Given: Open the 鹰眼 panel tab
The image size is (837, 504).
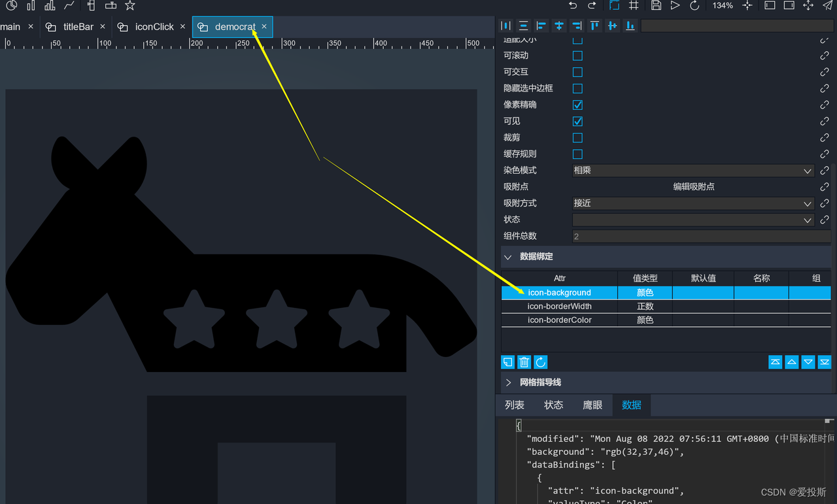Looking at the screenshot, I should coord(592,405).
